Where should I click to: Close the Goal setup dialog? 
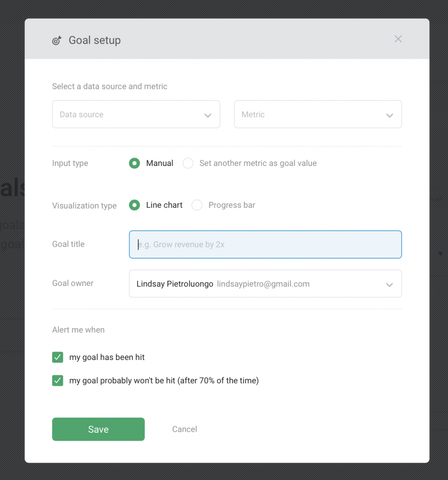(x=398, y=39)
